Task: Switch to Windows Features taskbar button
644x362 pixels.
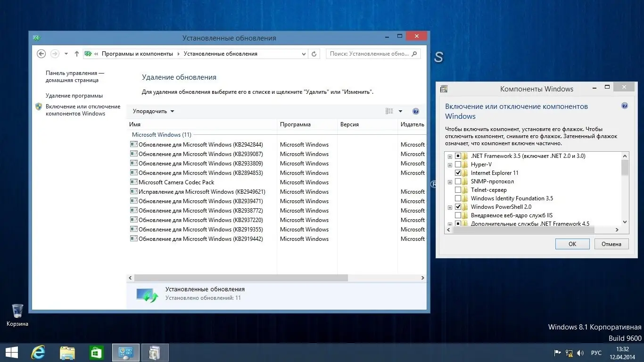Action: click(x=155, y=353)
